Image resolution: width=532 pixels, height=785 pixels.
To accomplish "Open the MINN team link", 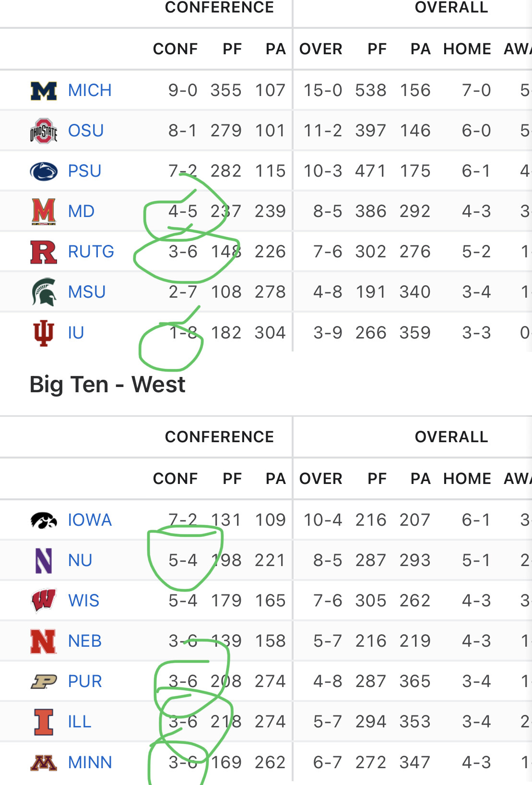I will (90, 762).
